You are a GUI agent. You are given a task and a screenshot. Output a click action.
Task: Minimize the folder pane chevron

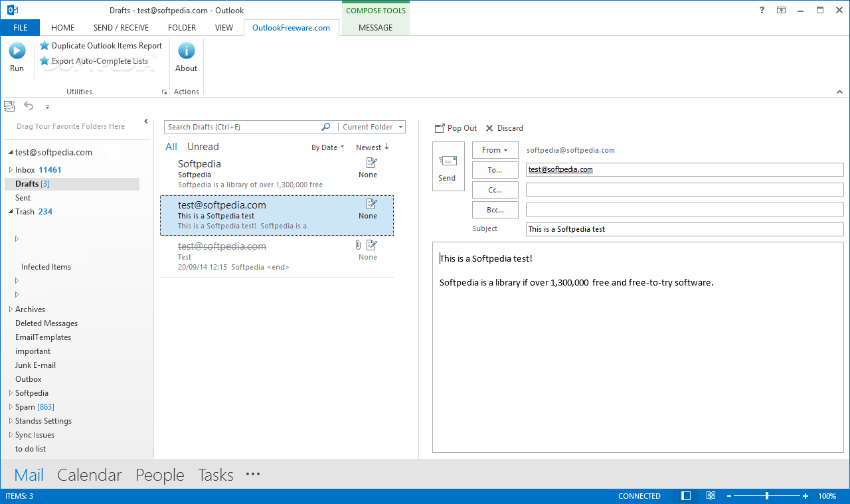146,122
